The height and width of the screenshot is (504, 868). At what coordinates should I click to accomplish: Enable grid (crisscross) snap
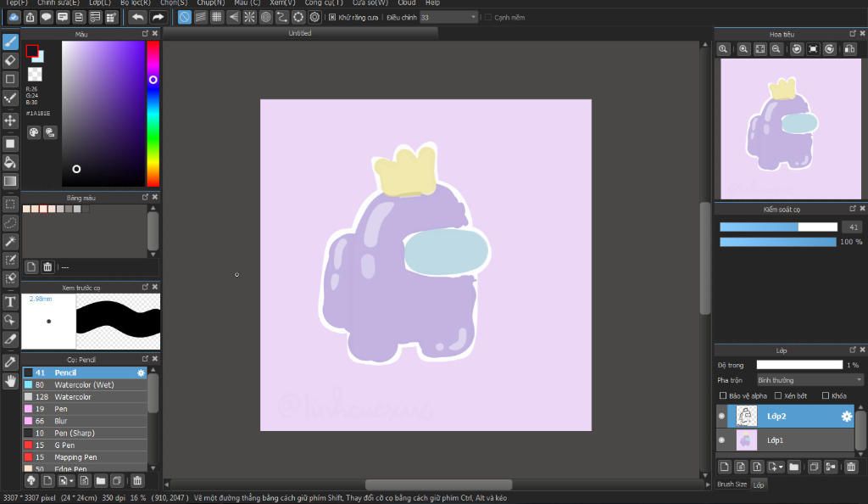217,17
